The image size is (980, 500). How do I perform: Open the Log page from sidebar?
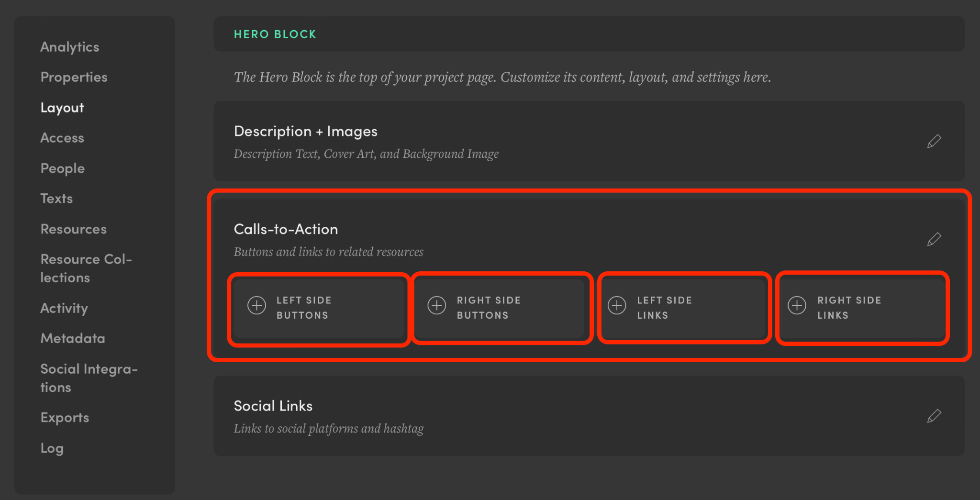(52, 448)
